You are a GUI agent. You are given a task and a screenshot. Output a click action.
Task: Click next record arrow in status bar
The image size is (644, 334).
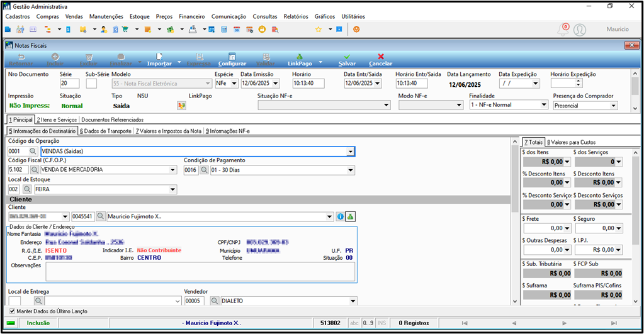click(x=564, y=323)
